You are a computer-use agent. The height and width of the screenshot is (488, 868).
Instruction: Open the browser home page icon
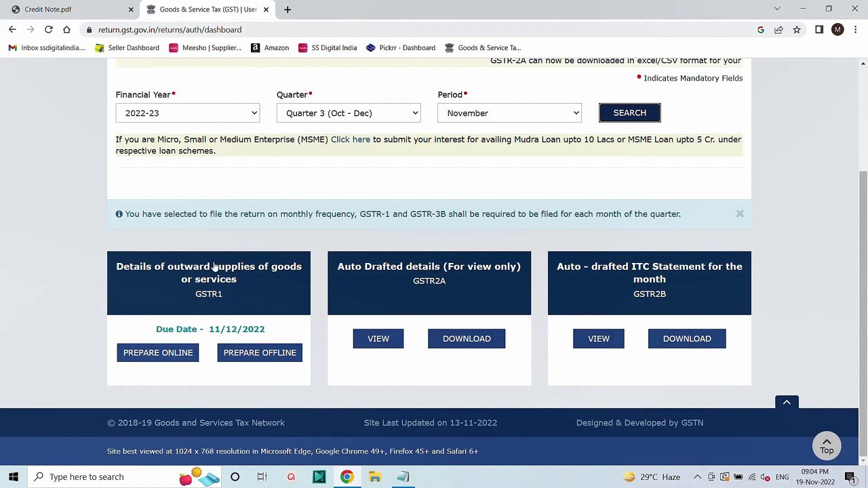pos(66,29)
